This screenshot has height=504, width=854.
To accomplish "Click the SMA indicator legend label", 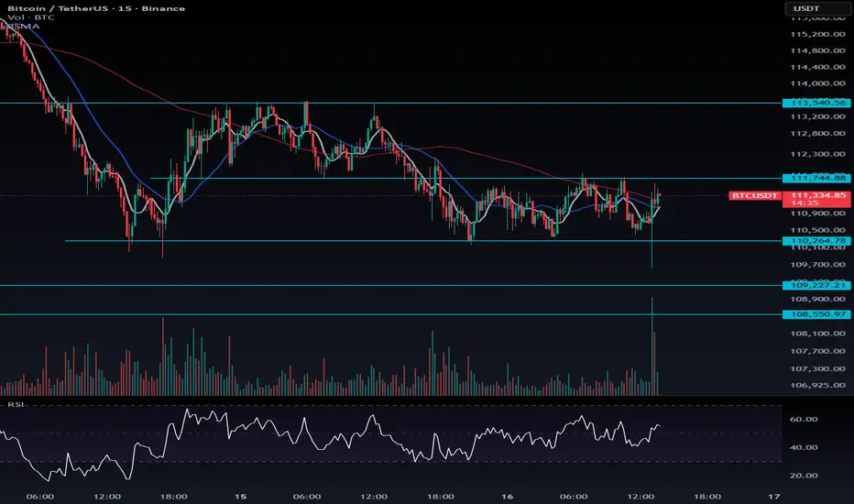I will (x=20, y=28).
